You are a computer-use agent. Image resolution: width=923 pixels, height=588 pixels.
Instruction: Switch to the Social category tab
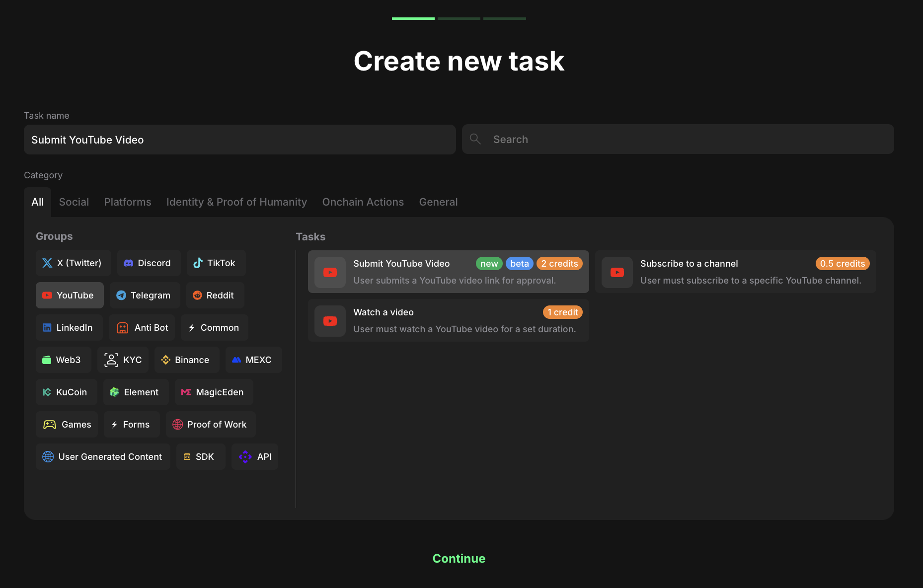[74, 202]
